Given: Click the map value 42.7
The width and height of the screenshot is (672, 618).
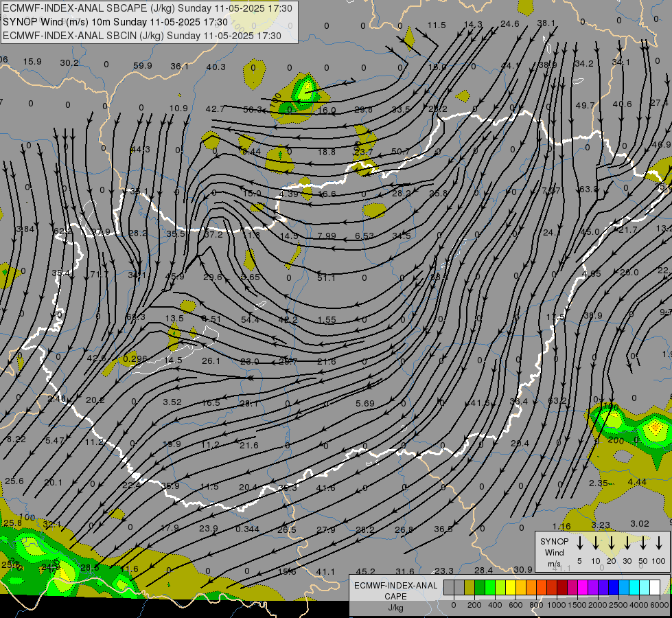Looking at the screenshot, I should pos(215,109).
